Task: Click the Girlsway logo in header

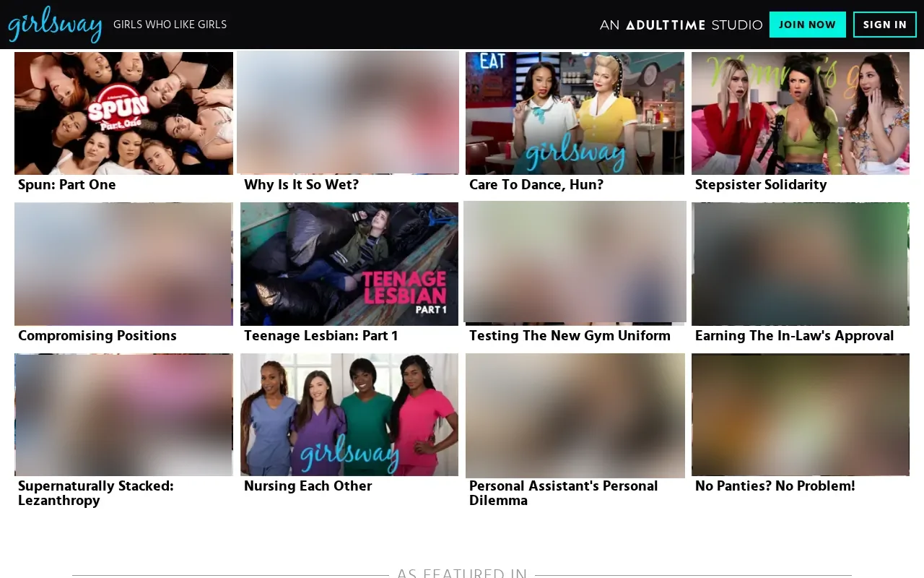Action: coord(55,25)
